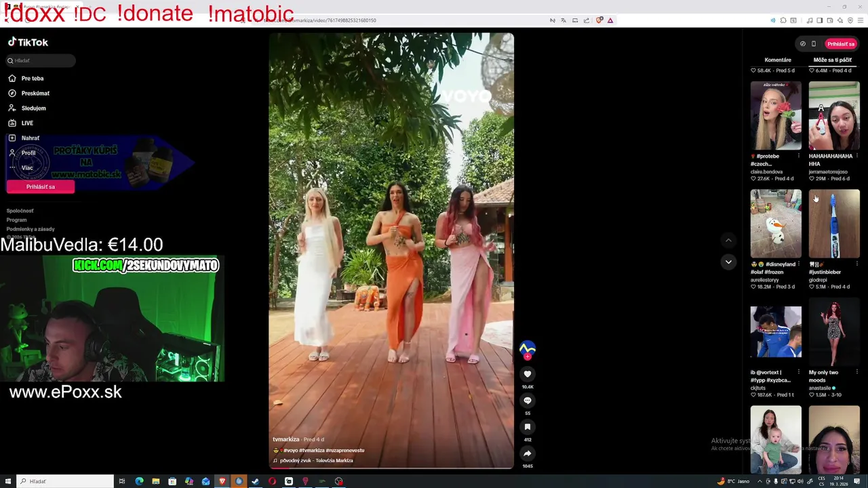Open Steam from taskbar
868x488 pixels.
[x=255, y=481]
